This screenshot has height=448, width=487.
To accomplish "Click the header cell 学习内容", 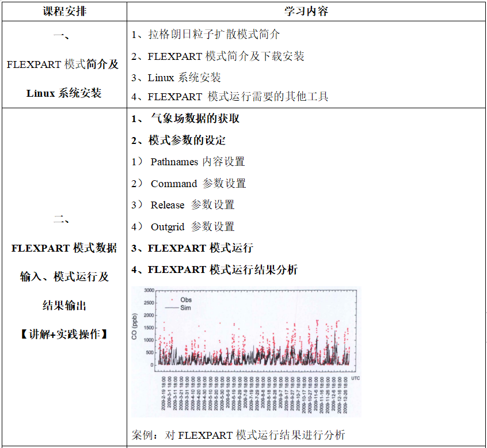I will [306, 12].
